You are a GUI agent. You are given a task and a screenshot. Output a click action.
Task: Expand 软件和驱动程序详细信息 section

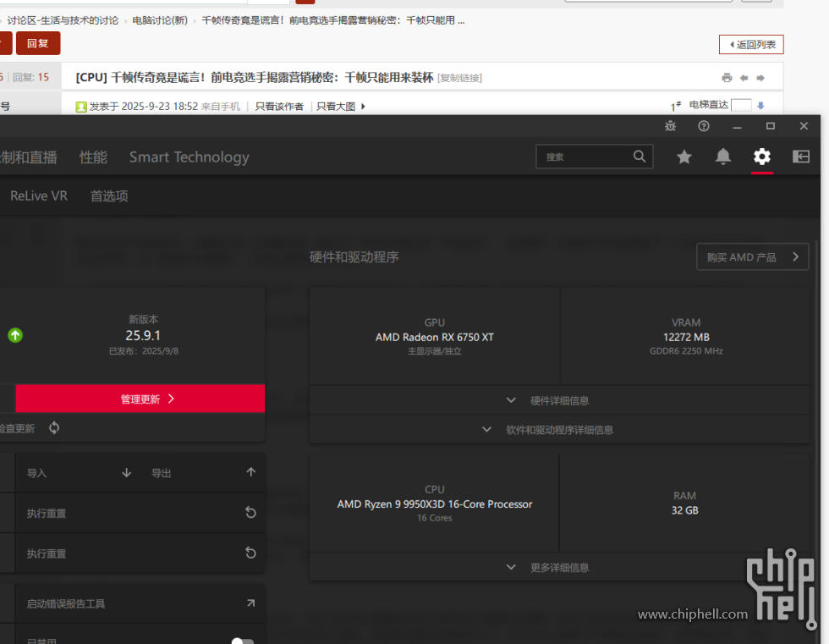point(559,429)
